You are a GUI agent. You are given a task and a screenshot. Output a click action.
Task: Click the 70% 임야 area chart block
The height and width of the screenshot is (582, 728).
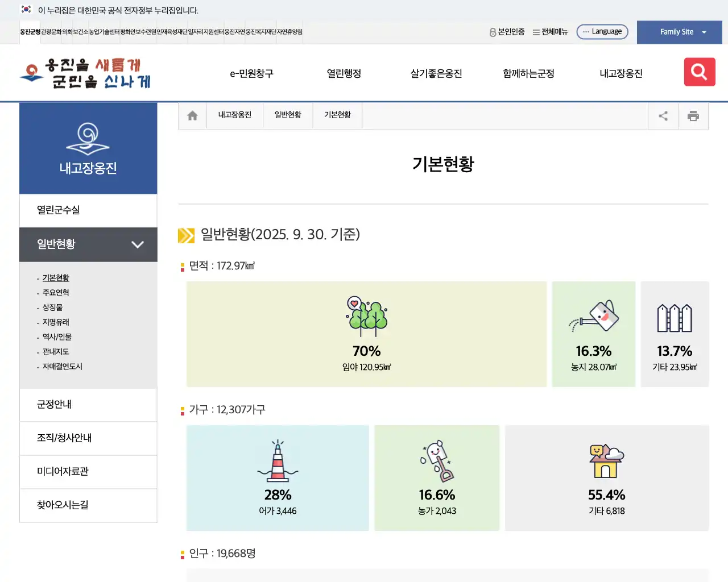(366, 334)
